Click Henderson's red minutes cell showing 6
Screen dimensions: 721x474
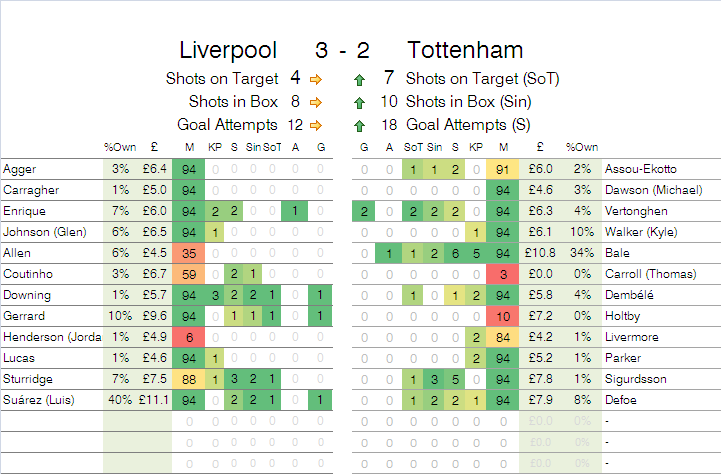pos(188,337)
